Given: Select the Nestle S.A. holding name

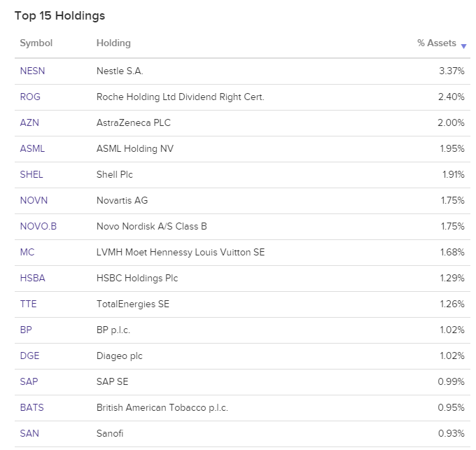Looking at the screenshot, I should tap(120, 71).
